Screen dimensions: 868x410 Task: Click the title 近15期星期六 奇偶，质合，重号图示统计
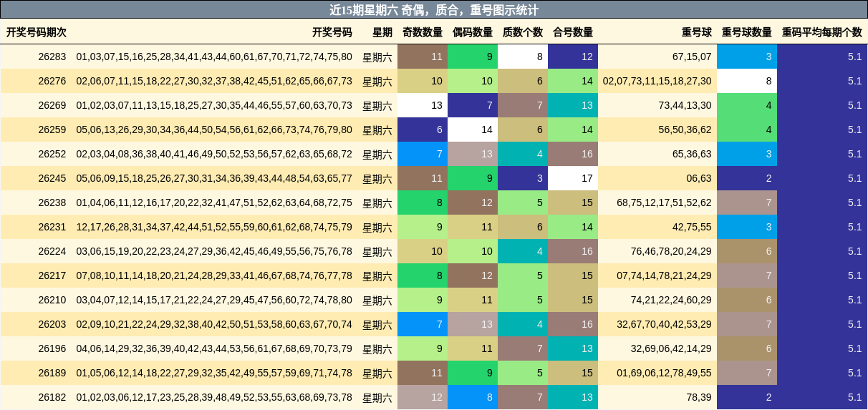[434, 10]
